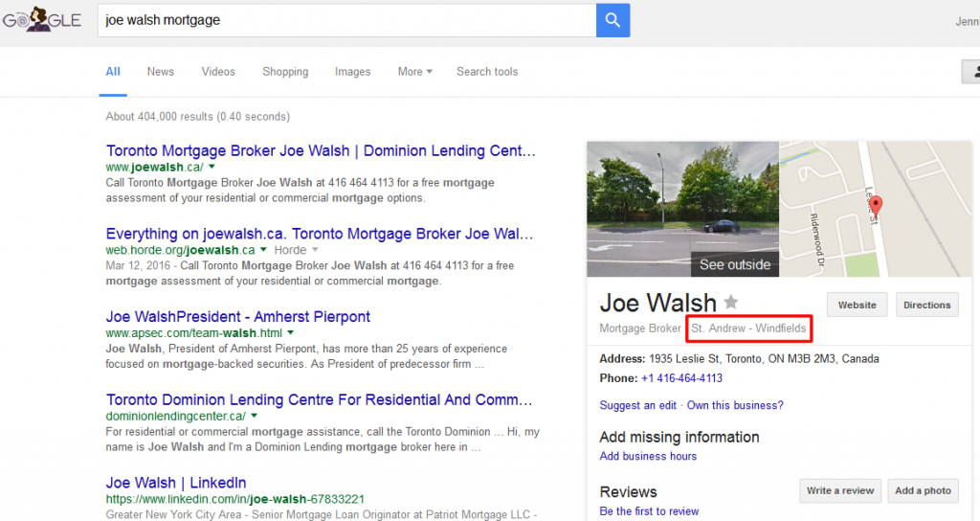Focus the search box with joe walsh mortgage

(346, 20)
